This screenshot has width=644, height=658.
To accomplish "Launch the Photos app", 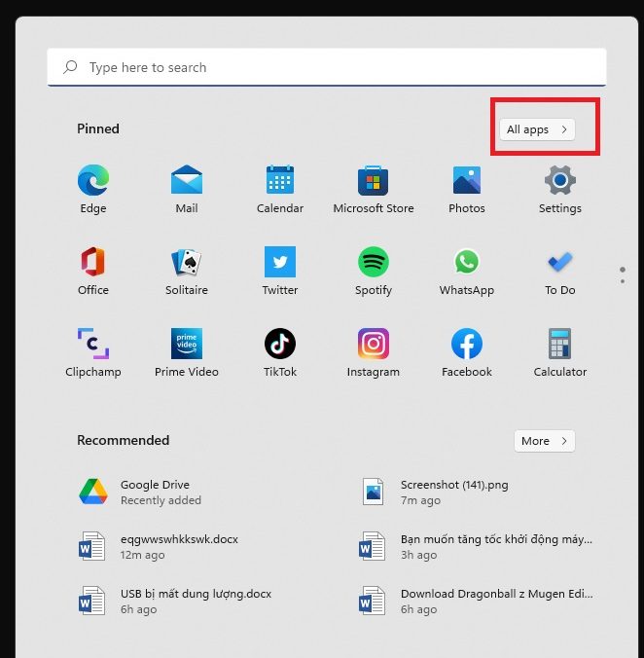I will (x=467, y=190).
